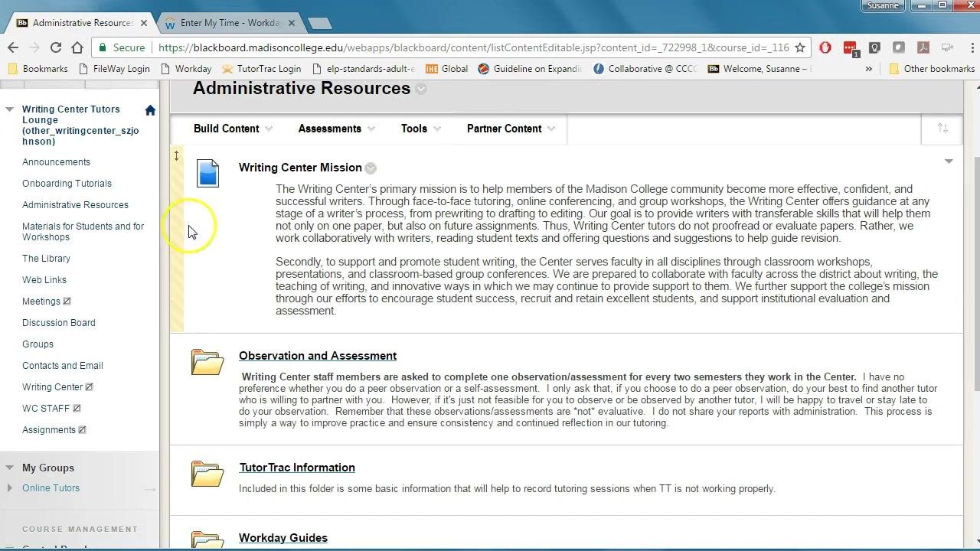The height and width of the screenshot is (551, 980).
Task: Go back to the previous page
Action: click(x=13, y=47)
